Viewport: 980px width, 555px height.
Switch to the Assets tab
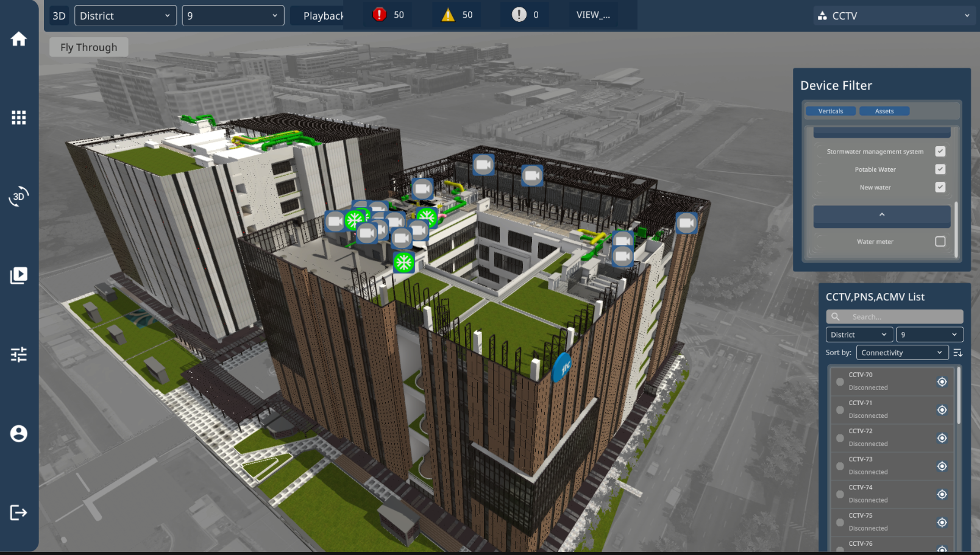[884, 111]
